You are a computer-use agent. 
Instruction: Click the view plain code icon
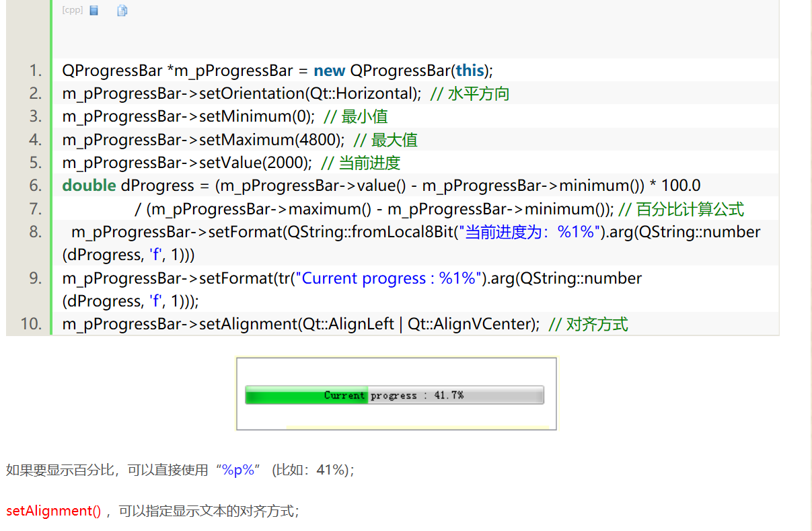click(94, 10)
